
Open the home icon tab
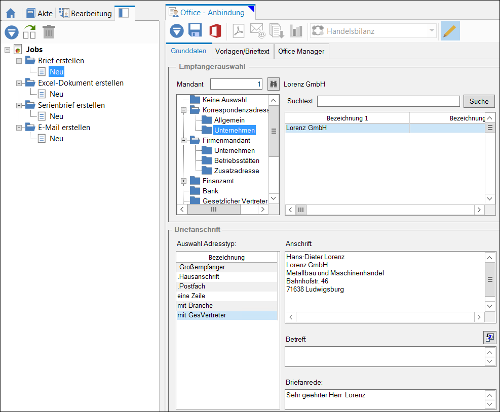[x=11, y=13]
